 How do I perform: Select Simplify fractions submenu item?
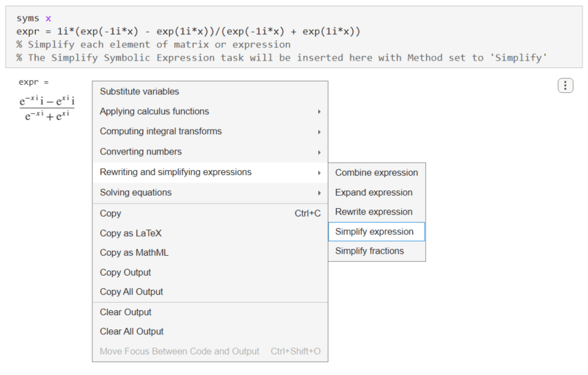click(x=369, y=251)
